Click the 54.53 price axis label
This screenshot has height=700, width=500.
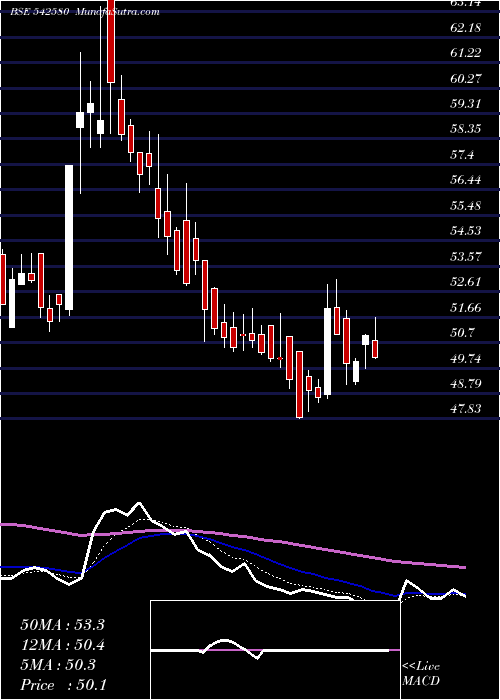466,231
